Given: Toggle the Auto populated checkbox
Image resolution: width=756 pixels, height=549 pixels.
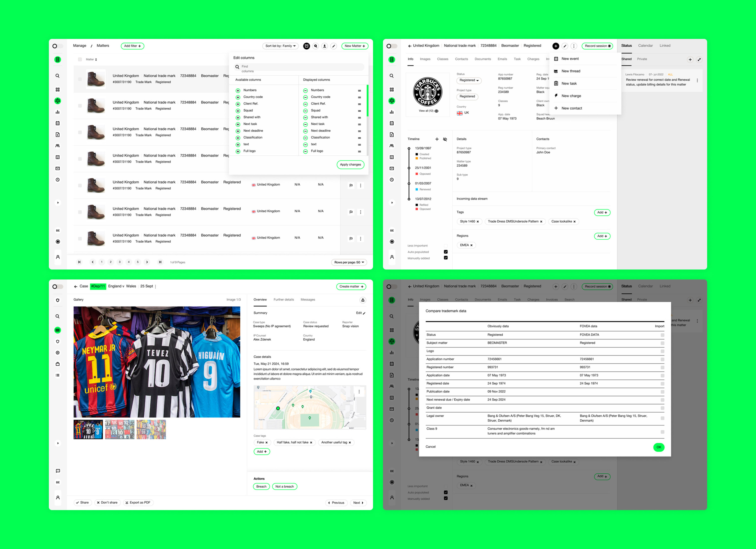Looking at the screenshot, I should 446,252.
